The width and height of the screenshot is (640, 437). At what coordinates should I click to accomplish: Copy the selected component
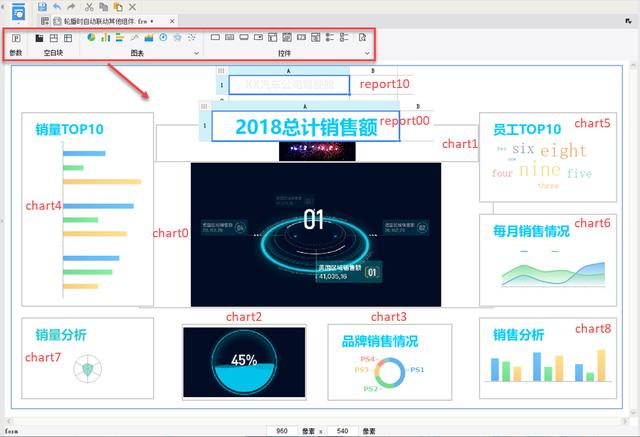click(104, 7)
